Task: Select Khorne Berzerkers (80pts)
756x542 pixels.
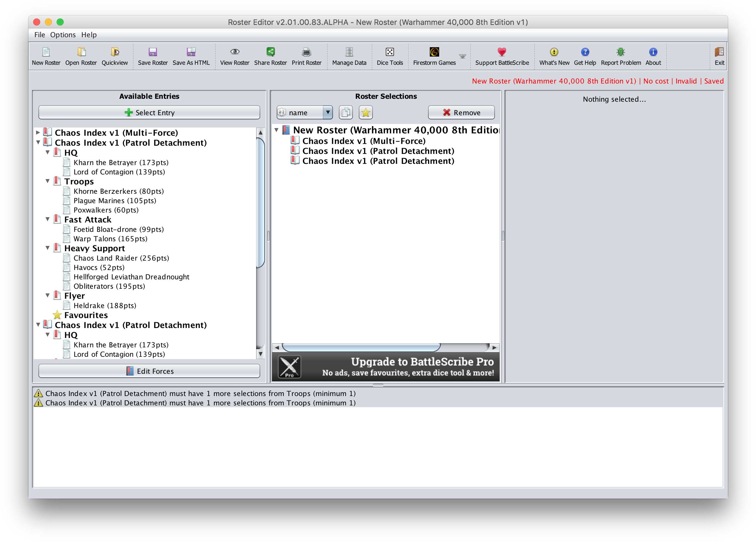Action: (118, 191)
